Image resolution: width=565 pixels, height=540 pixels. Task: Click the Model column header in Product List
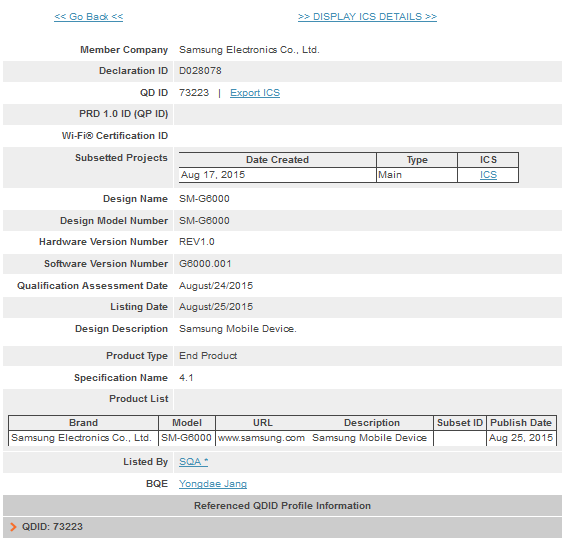(x=187, y=423)
